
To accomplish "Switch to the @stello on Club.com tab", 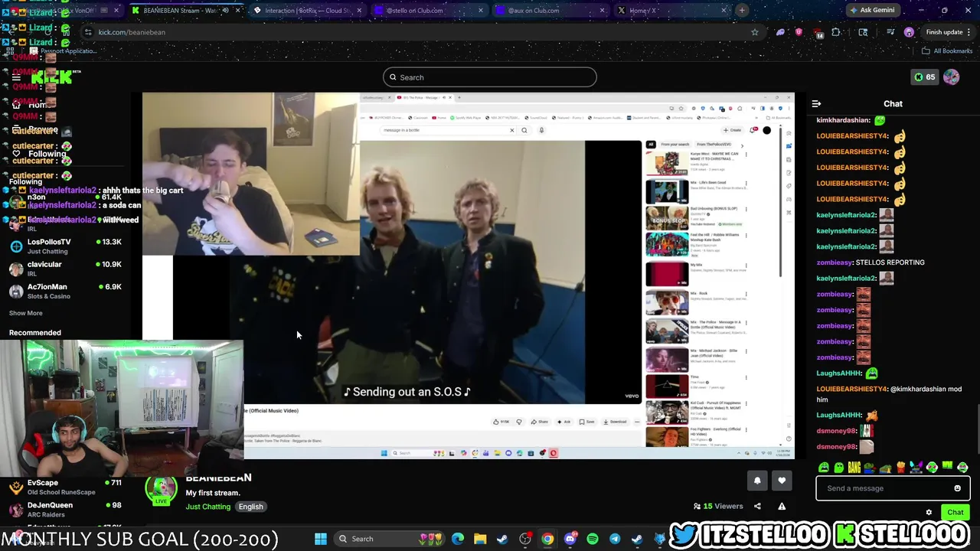I will click(x=429, y=11).
